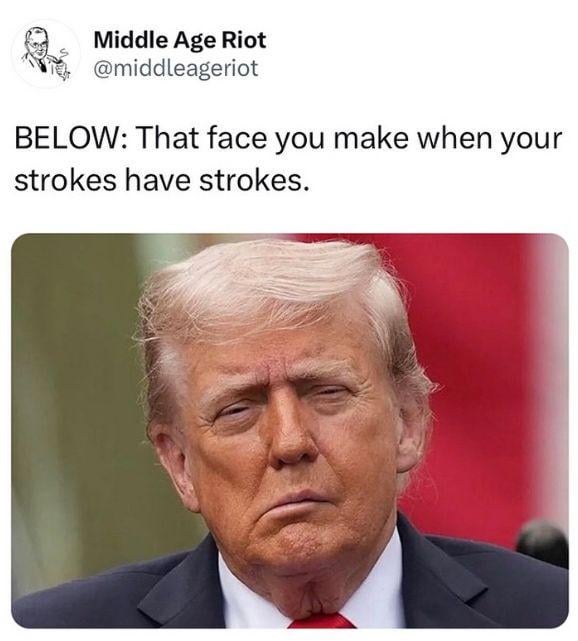Open the @middleageriot handle link

pos(176,68)
